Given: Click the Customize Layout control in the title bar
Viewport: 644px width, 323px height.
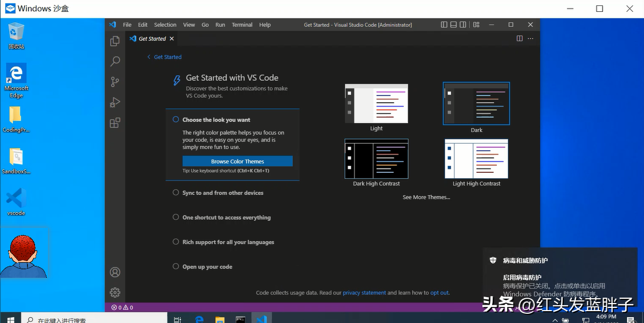Looking at the screenshot, I should coord(476,24).
